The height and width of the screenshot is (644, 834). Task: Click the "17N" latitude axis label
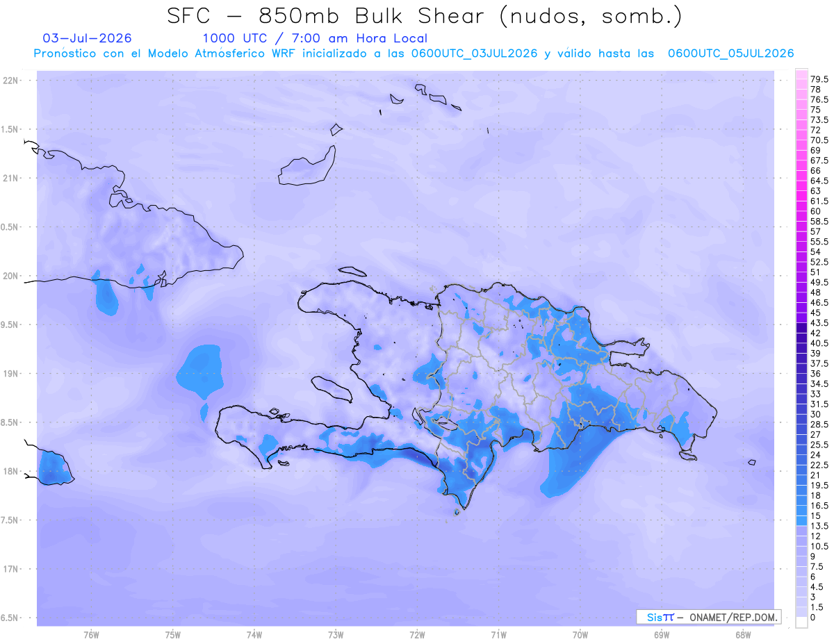(10, 569)
